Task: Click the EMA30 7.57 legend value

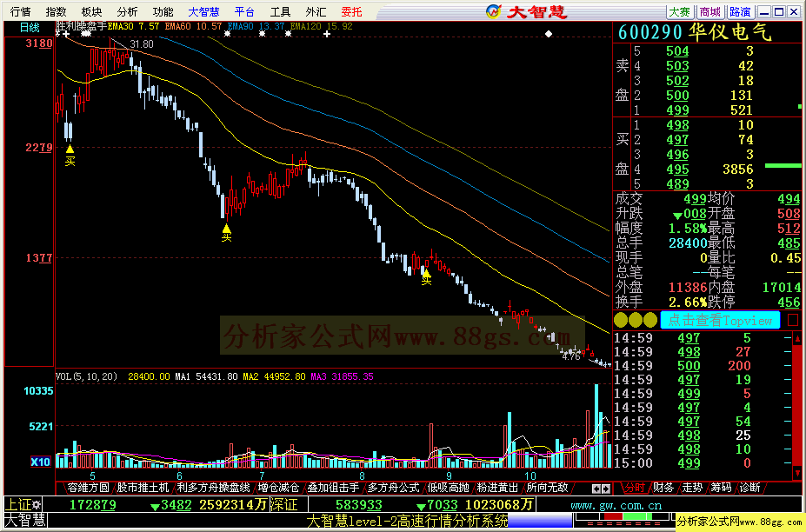Action: click(133, 26)
